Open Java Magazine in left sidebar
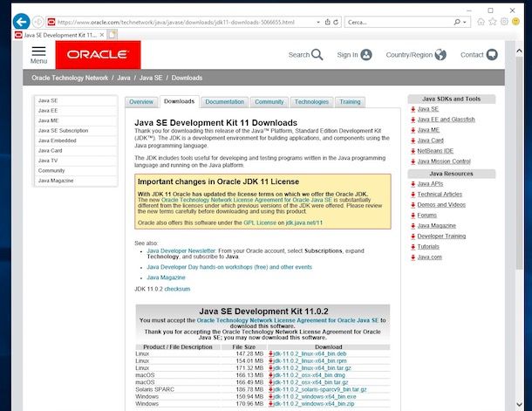 76,181
